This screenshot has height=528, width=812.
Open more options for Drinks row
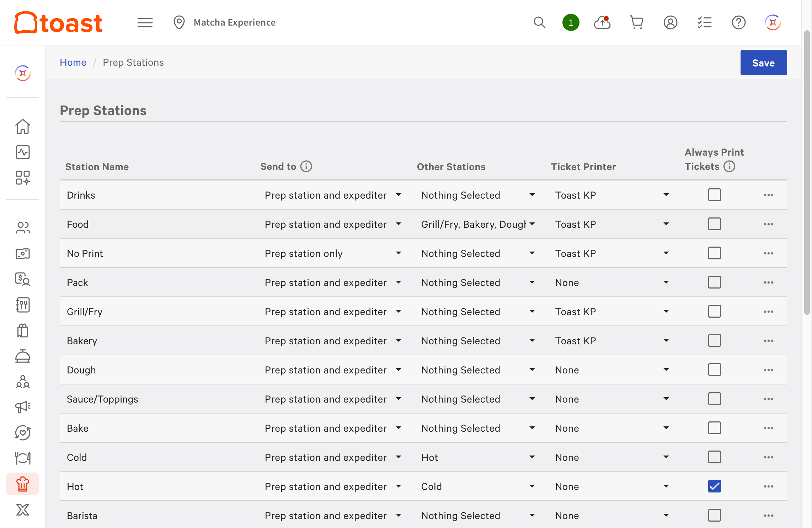[768, 195]
